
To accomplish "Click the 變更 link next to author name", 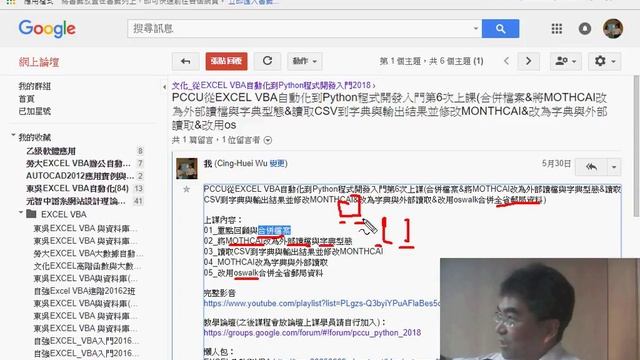I will click(x=277, y=163).
